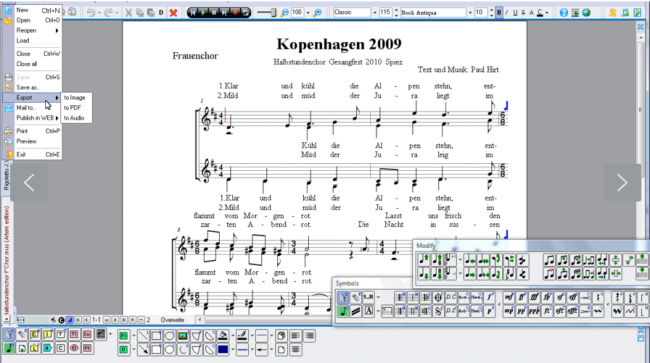Click the forte f dynamic symbol
This screenshot has width=650, height=363.
[490, 297]
